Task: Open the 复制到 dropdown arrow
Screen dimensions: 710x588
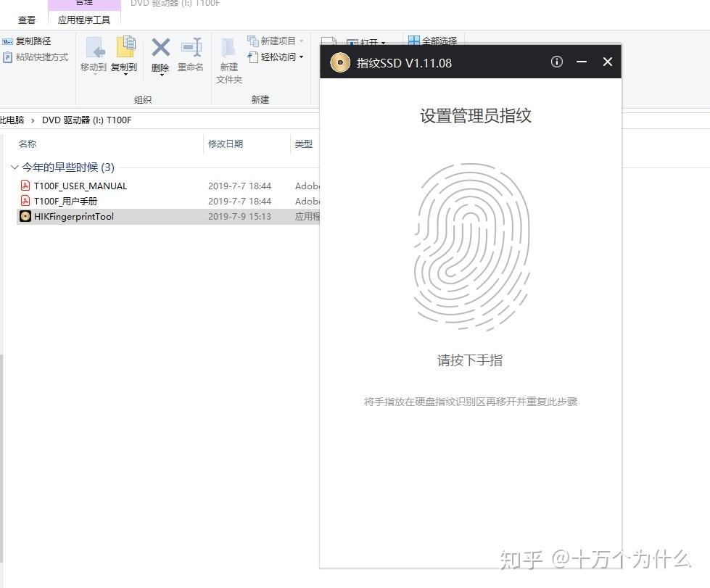Action: coord(125,74)
